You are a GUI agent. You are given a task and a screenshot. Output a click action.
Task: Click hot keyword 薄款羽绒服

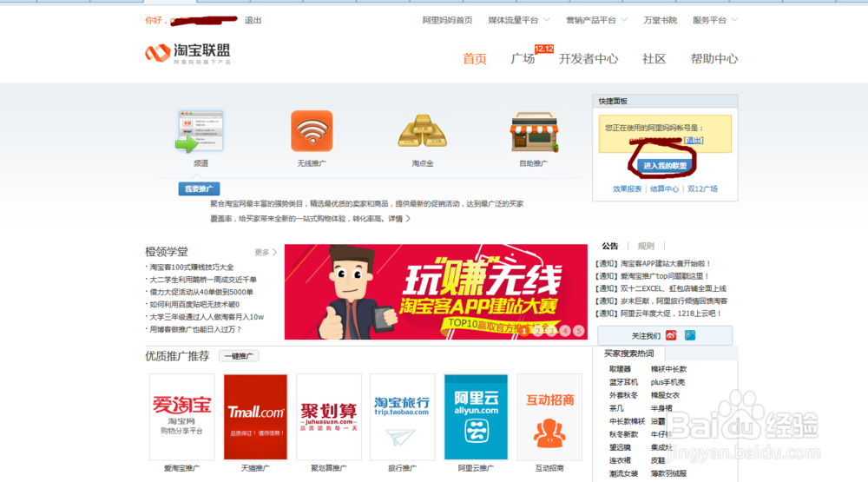coord(668,473)
